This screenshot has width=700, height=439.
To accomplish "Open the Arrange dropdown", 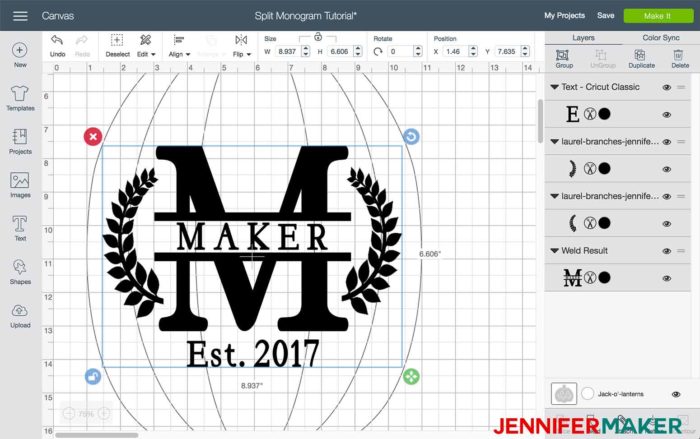I will pyautogui.click(x=211, y=54).
